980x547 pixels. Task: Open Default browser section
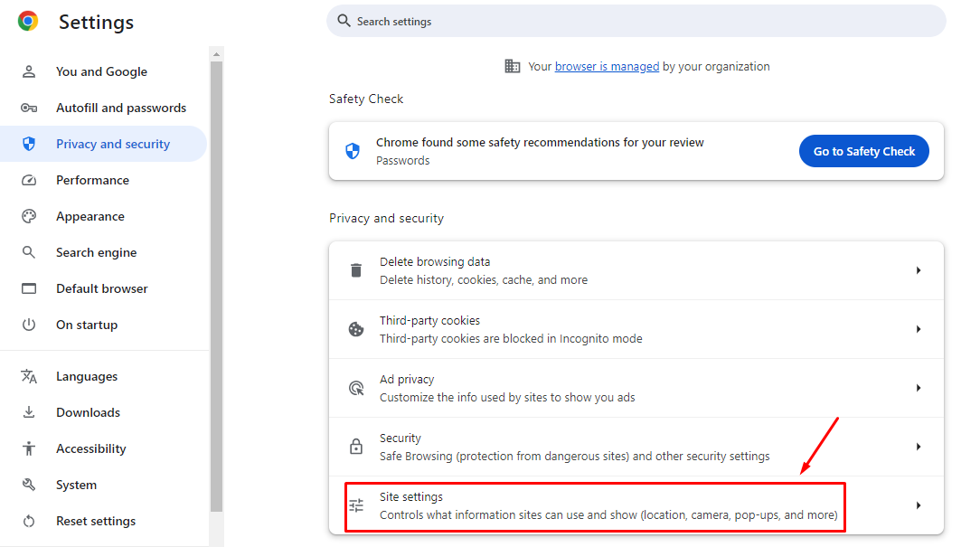(x=103, y=288)
